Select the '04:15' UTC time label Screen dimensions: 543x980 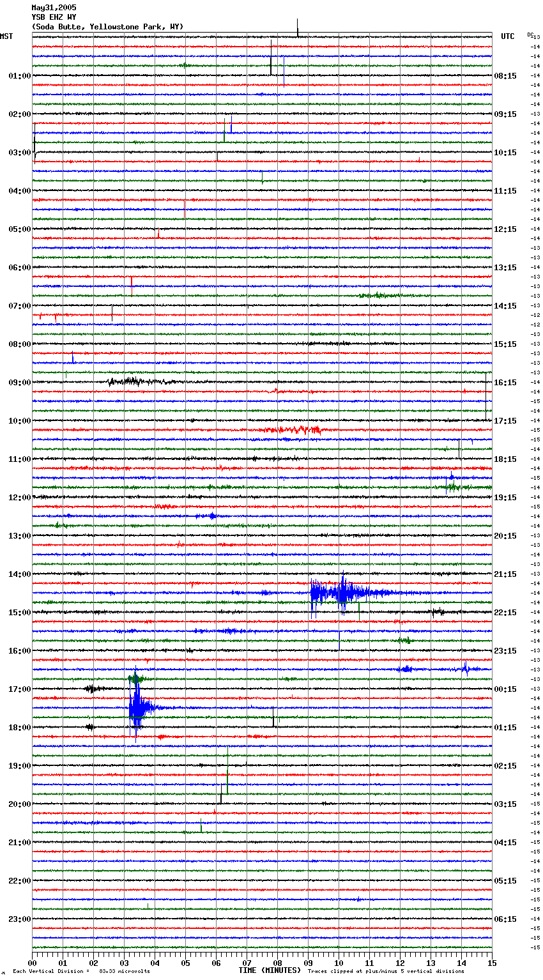[505, 843]
